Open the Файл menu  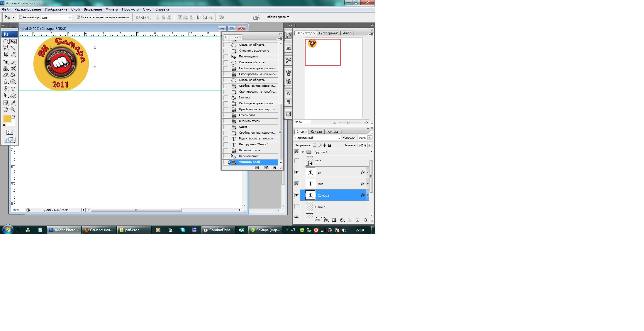coord(6,9)
